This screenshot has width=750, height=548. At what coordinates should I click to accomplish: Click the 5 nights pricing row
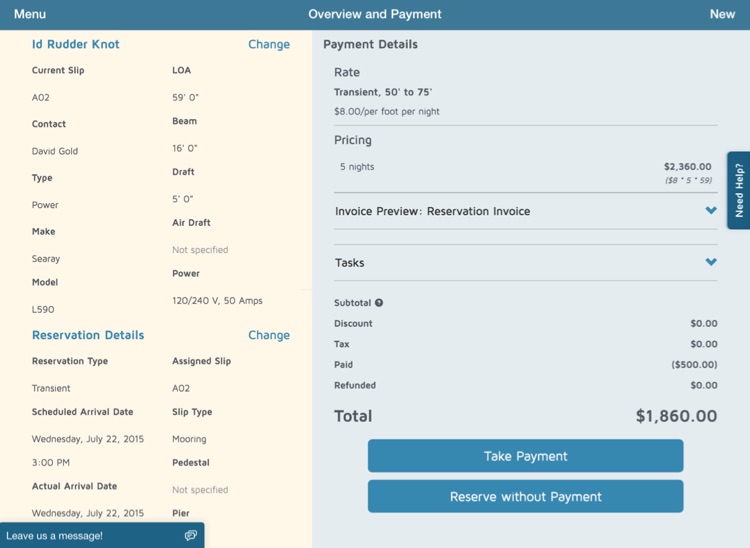pyautogui.click(x=357, y=166)
